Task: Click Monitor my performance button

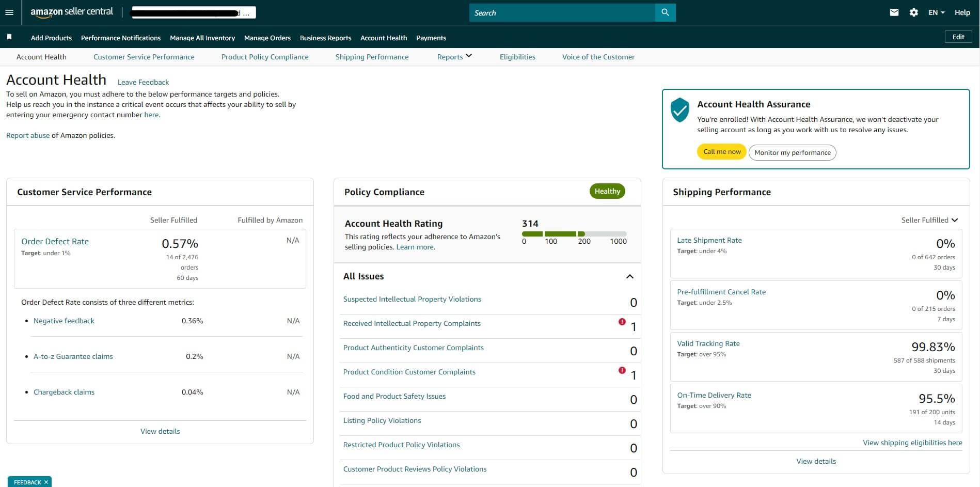Action: [793, 152]
